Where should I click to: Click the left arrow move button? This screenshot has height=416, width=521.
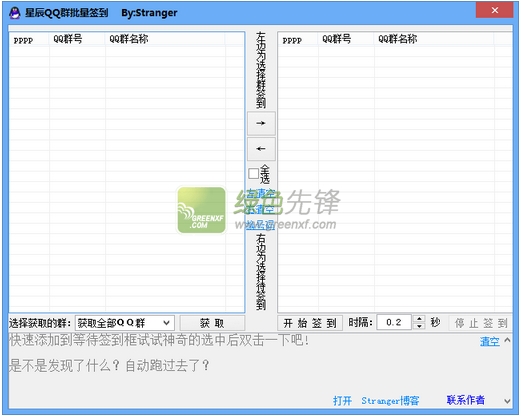(x=261, y=149)
